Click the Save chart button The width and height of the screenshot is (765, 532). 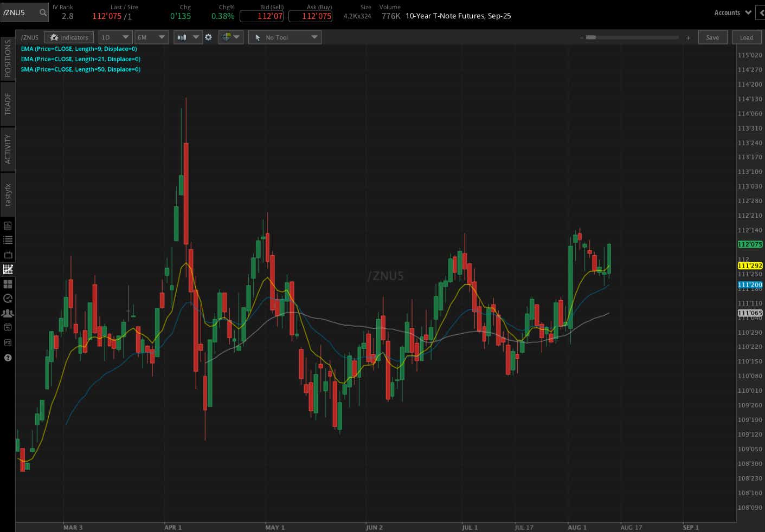(712, 37)
